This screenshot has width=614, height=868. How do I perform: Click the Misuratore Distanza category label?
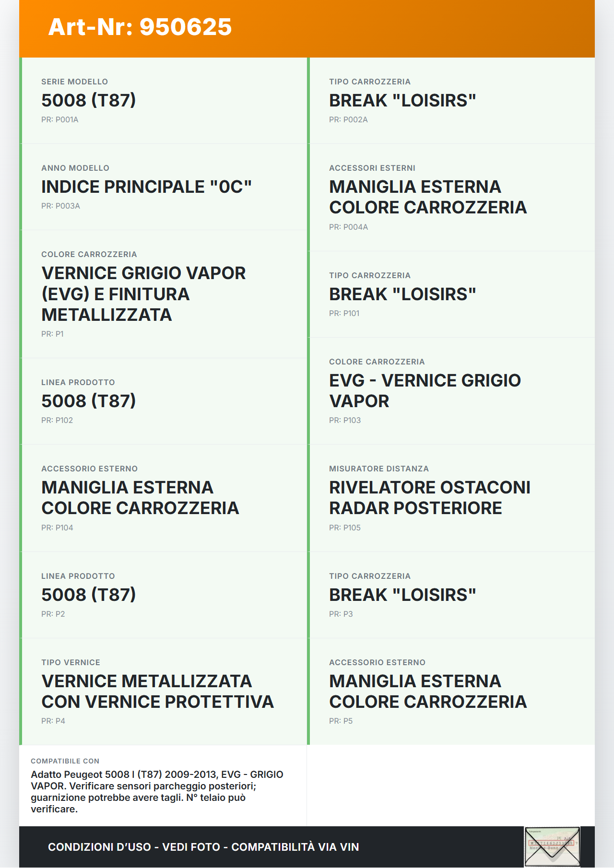point(379,469)
